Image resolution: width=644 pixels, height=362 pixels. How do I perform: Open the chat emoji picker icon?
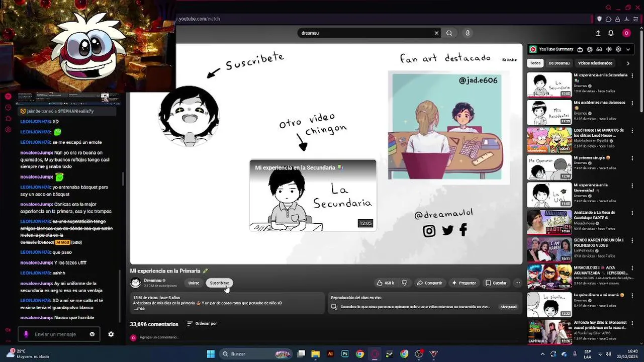92,334
